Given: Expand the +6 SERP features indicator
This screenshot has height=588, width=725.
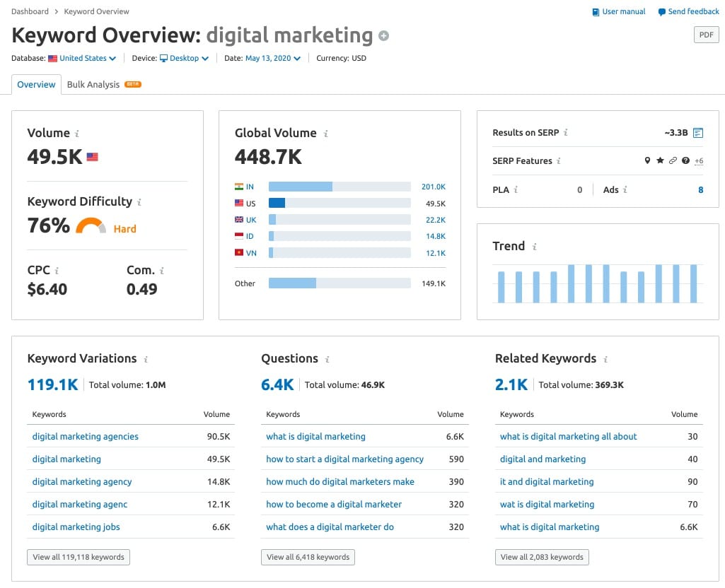Looking at the screenshot, I should (x=699, y=160).
